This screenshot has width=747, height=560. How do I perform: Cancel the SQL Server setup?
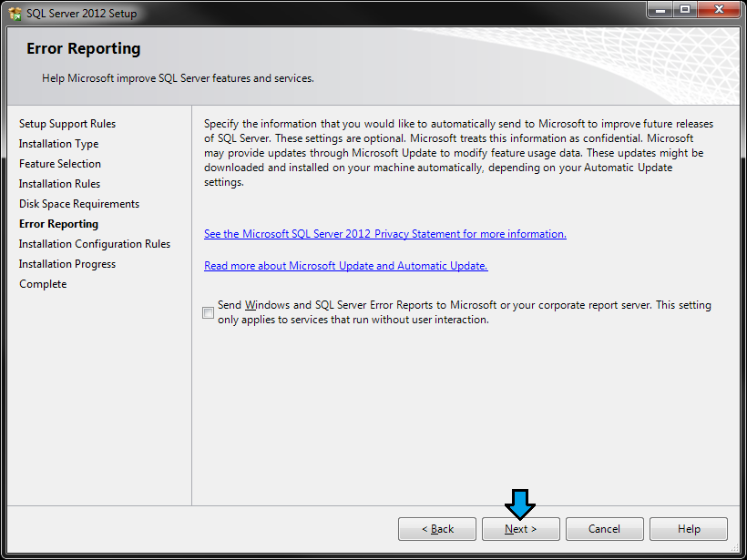coord(605,528)
